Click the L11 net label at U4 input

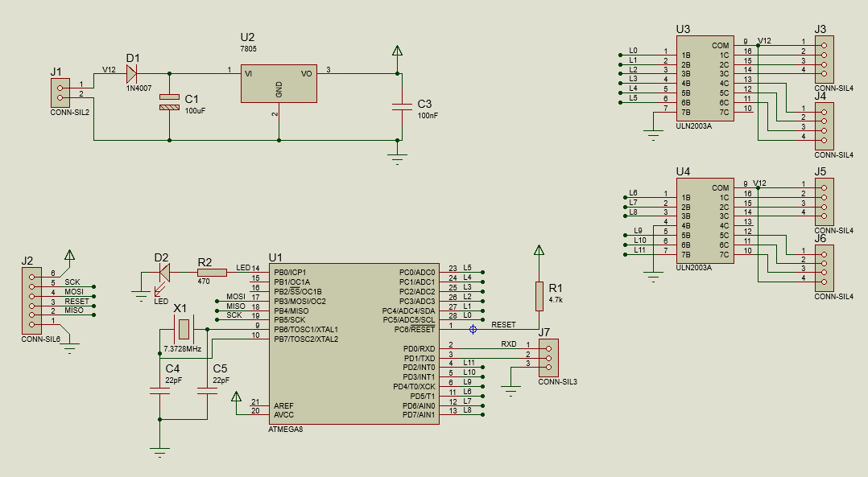pos(640,250)
